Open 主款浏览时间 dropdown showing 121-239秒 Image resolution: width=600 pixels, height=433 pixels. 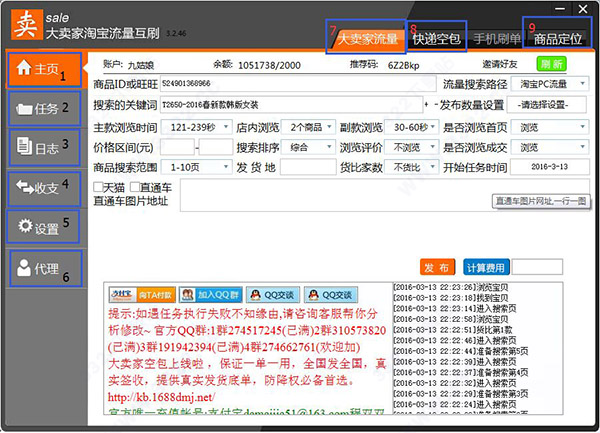coord(196,127)
